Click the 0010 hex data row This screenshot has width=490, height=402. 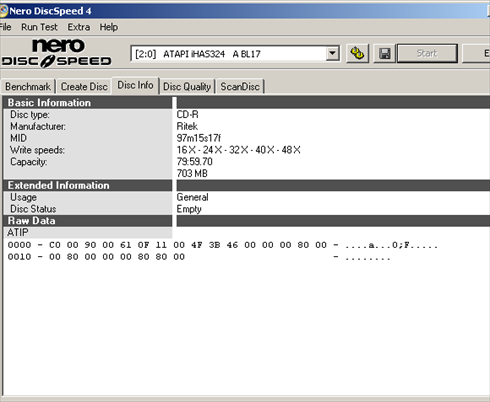point(199,257)
